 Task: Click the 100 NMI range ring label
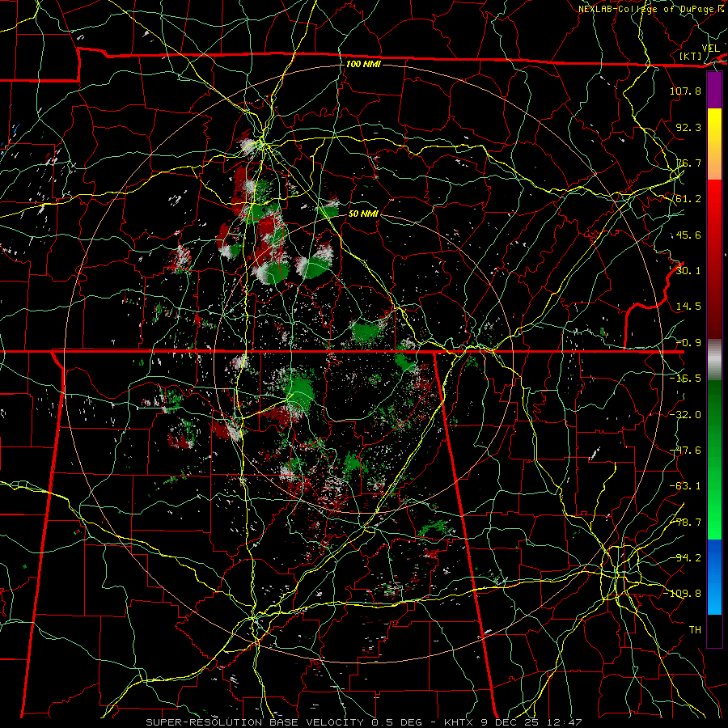coord(363,64)
